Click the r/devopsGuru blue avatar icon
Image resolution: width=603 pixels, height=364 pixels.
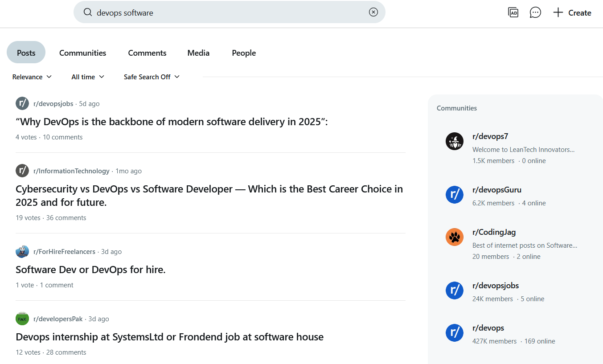click(455, 195)
